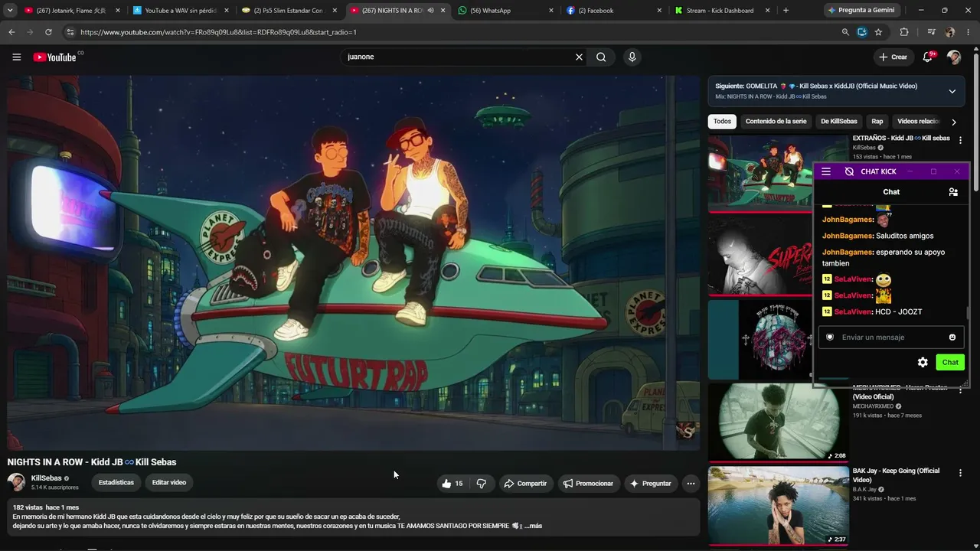This screenshot has width=980, height=551.
Task: Open the Chrome profile avatar
Action: [x=950, y=32]
